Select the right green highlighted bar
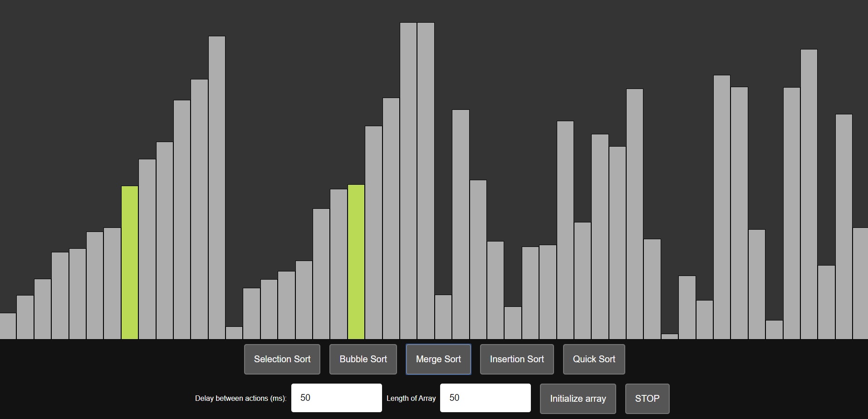 [356, 262]
